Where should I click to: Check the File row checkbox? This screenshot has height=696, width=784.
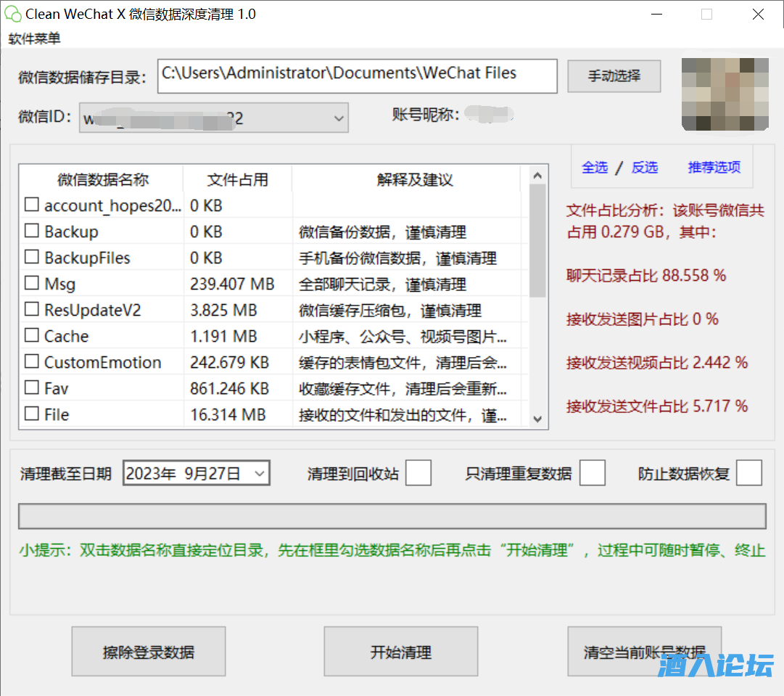point(31,413)
